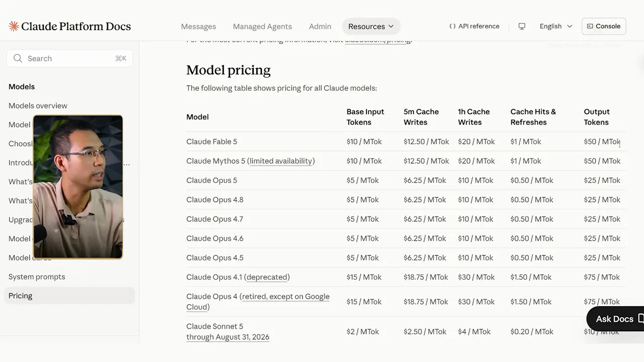Click the Claude Opus 5 row name

point(211,180)
